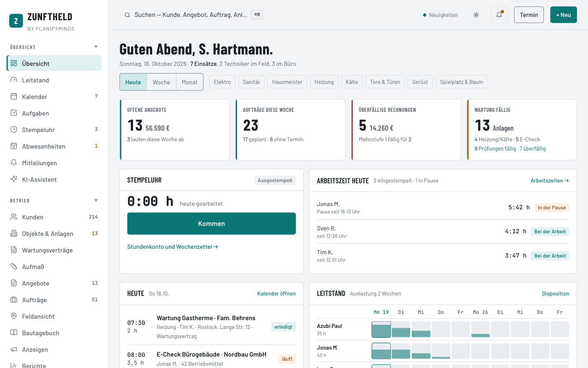Open Wartungsverträge
This screenshot has height=368, width=588.
pos(54,250)
